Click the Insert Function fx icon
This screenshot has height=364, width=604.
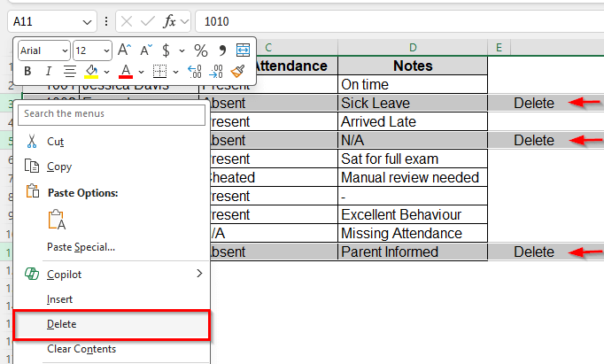170,20
